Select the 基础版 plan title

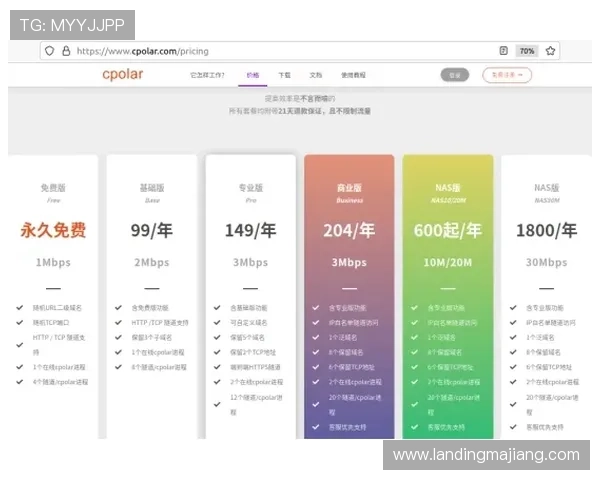click(152, 188)
